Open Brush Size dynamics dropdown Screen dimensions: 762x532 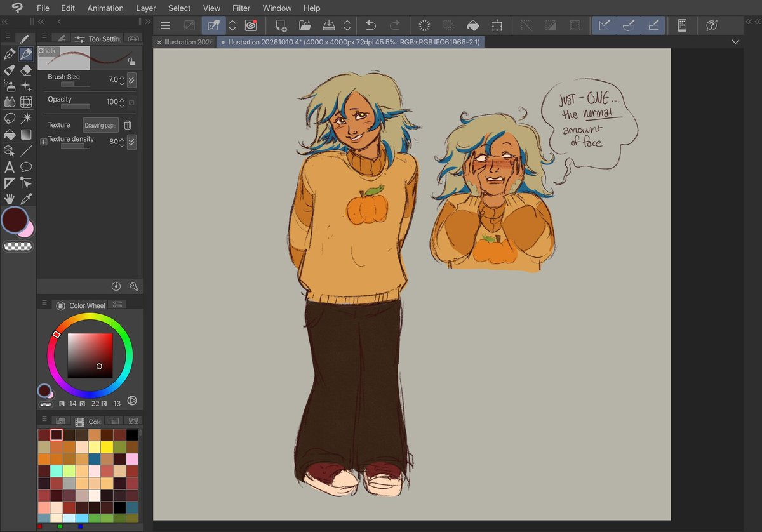pyautogui.click(x=131, y=80)
